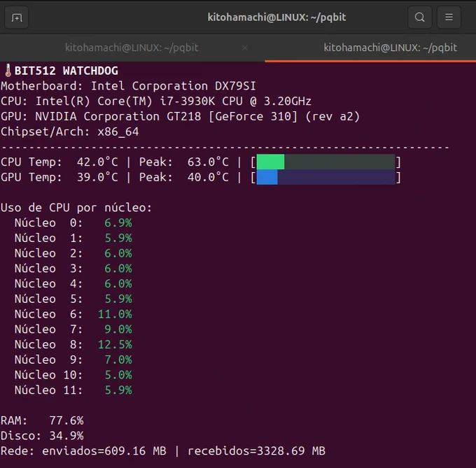The height and width of the screenshot is (468, 476).
Task: Click the Núcleo 8 usage 12.5%
Action: tap(115, 345)
